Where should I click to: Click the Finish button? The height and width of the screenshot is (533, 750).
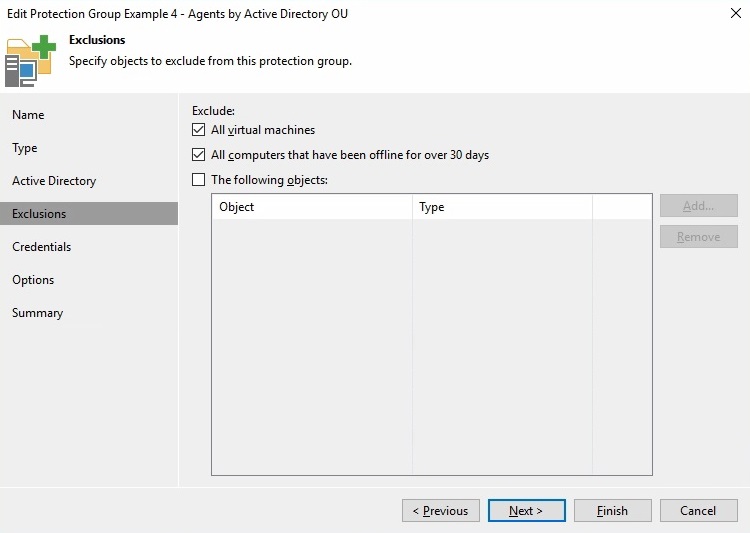(x=612, y=511)
